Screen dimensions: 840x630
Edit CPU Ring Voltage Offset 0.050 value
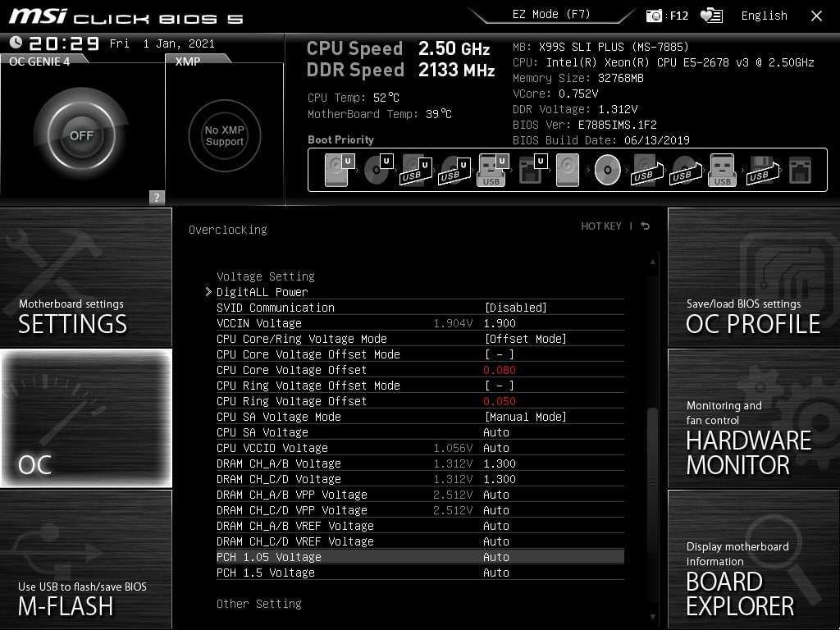[x=500, y=400]
